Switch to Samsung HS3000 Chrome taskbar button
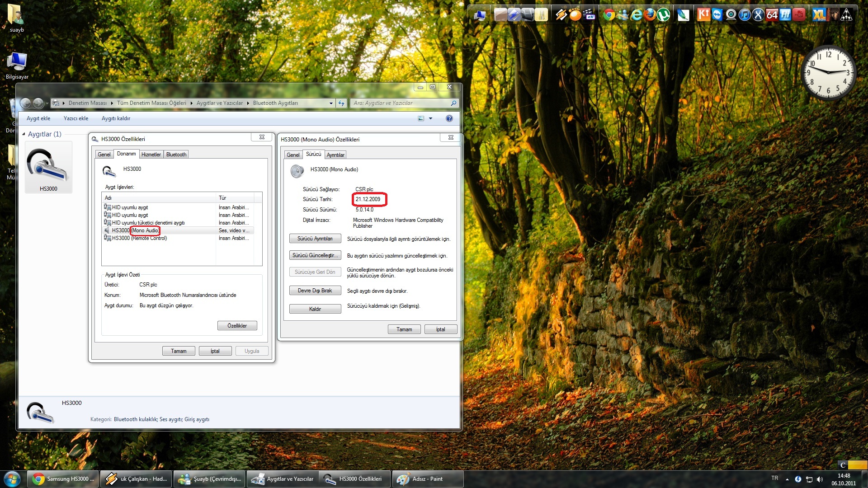This screenshot has height=488, width=868. pyautogui.click(x=62, y=479)
